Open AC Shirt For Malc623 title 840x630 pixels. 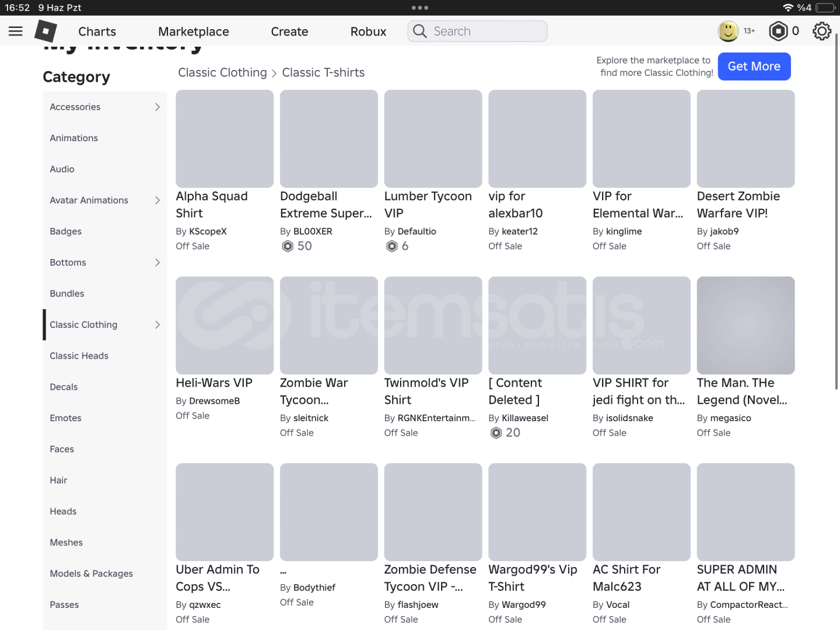point(626,578)
